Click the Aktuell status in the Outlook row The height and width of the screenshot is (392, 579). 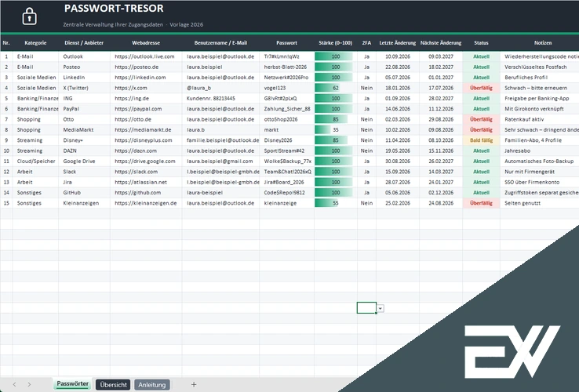click(481, 56)
